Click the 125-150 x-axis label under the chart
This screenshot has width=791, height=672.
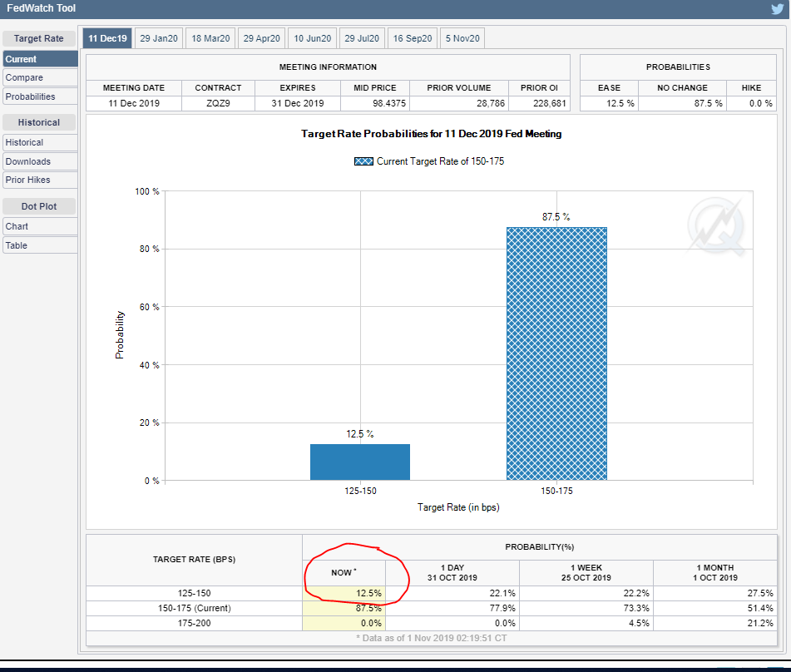(360, 491)
